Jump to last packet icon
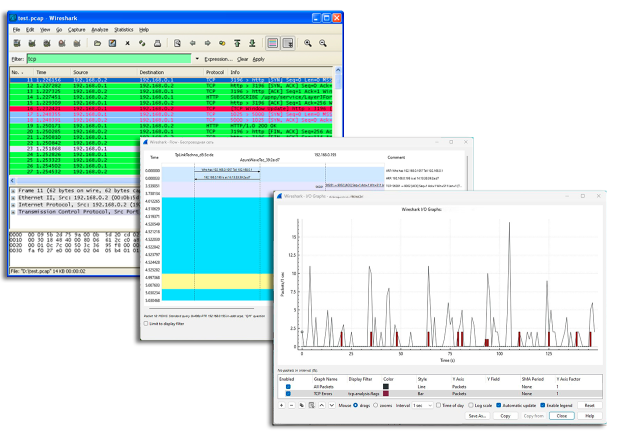 coord(252,43)
